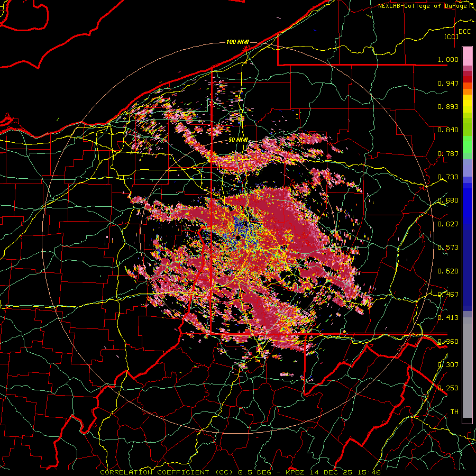476x476 pixels.
Task: Click the 100 NMI range ring label
Action: pyautogui.click(x=237, y=42)
